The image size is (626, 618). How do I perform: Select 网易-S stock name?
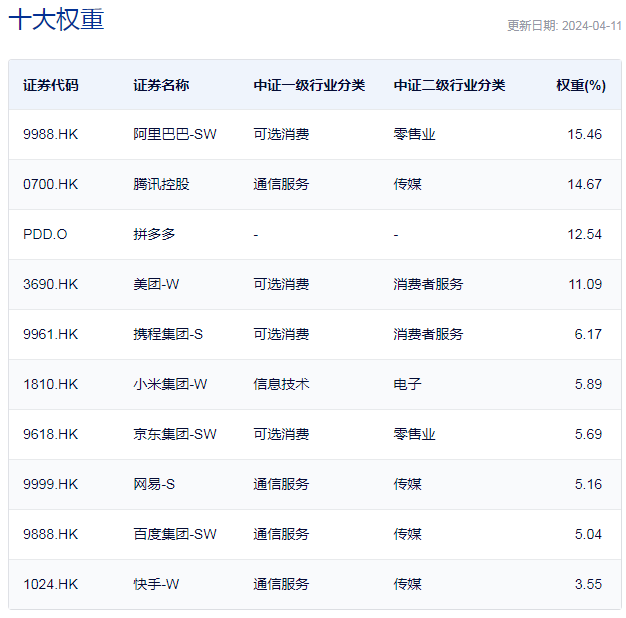(154, 484)
